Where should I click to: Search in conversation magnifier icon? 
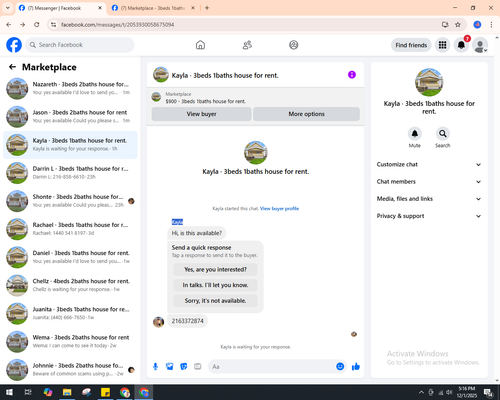pos(443,134)
